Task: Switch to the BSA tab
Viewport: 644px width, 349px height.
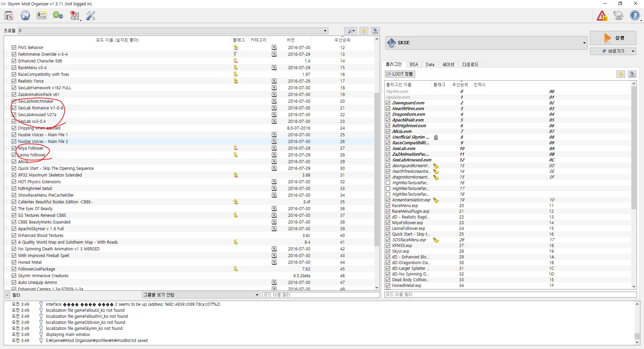Action: [414, 64]
